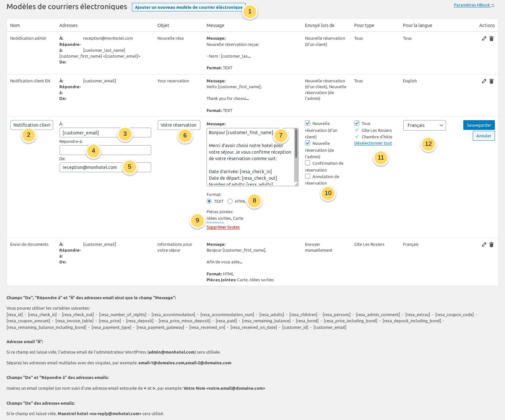Click Sauvegarder to save the template
Viewport: 505px width, 420px height.
[479, 125]
